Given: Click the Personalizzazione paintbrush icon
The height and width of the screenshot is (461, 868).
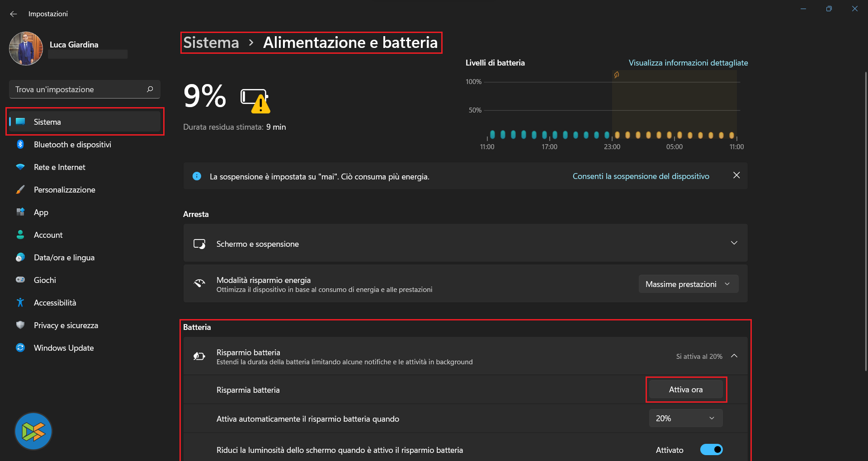Looking at the screenshot, I should point(20,190).
